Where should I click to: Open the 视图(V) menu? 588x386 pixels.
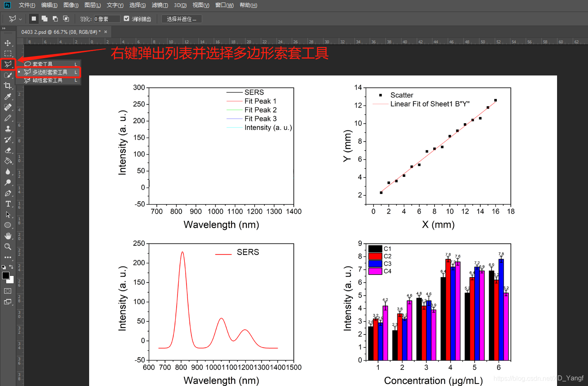point(201,5)
